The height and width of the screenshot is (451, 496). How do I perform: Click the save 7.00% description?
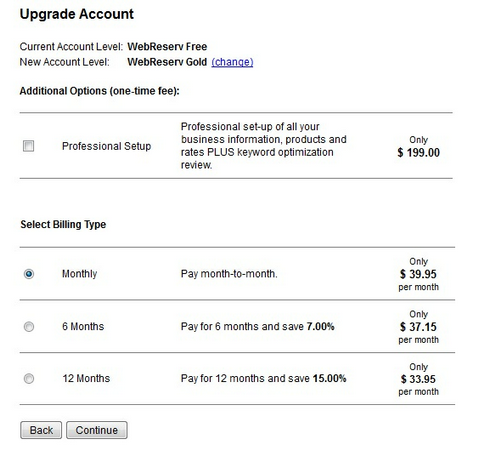[x=258, y=326]
